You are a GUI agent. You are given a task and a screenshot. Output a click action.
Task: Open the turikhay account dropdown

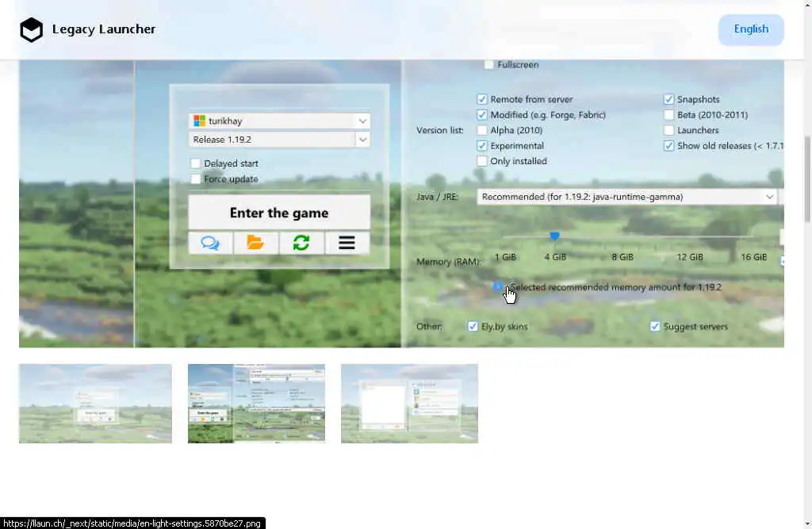point(279,121)
